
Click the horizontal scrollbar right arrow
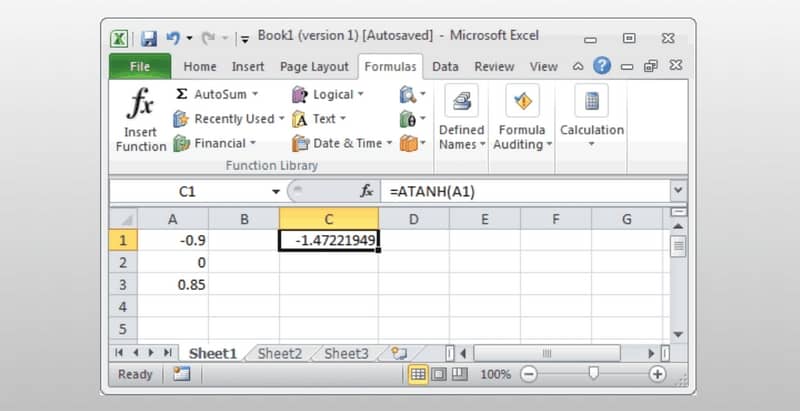652,353
